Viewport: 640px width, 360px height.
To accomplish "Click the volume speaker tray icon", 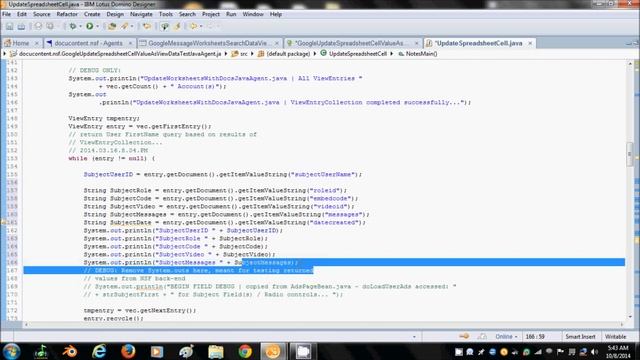I will [594, 352].
